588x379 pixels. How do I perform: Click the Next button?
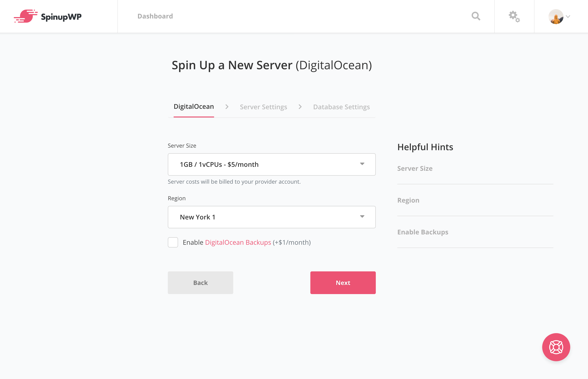click(343, 282)
